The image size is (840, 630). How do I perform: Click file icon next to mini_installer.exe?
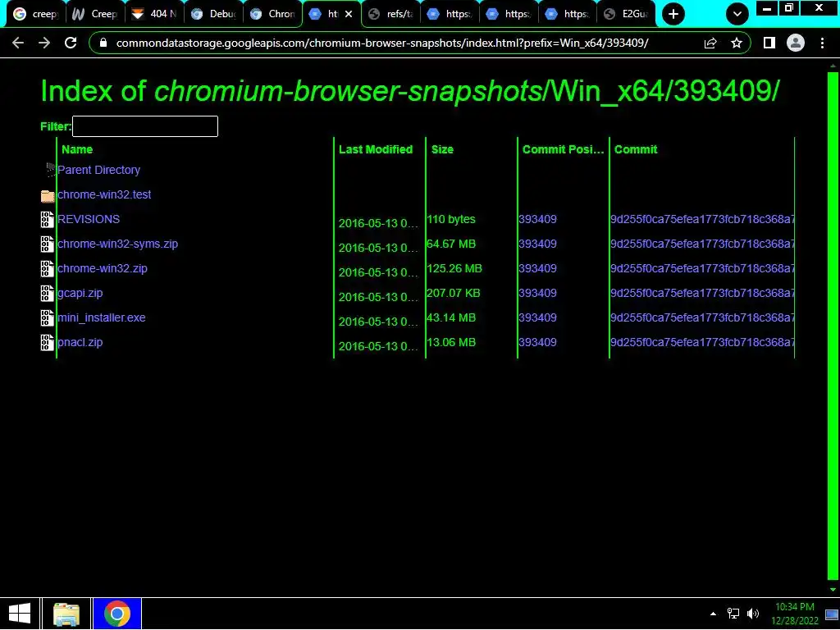(x=47, y=318)
